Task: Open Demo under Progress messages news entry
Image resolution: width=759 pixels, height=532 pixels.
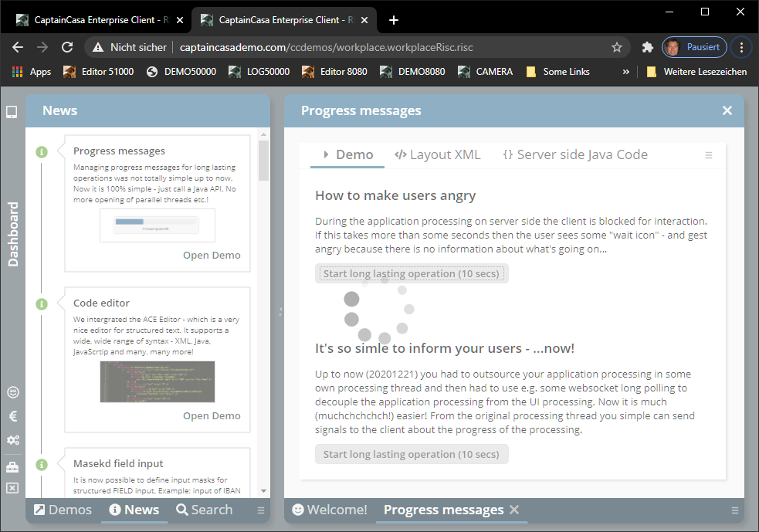Action: (212, 255)
